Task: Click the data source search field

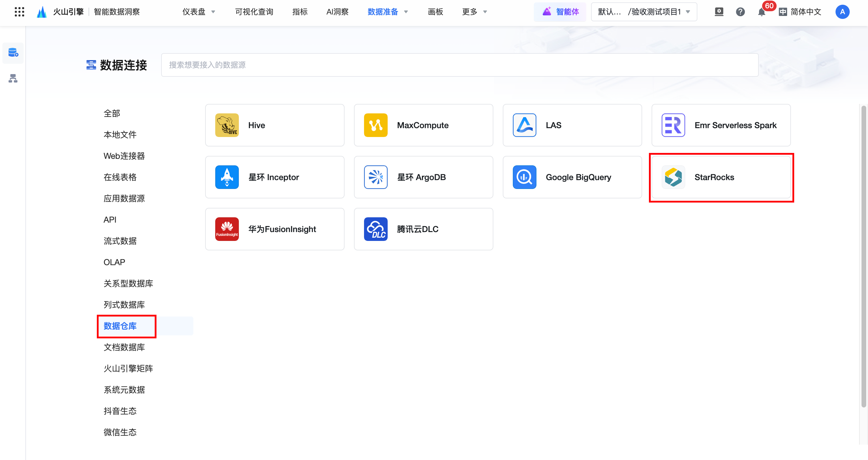Action: coord(459,65)
